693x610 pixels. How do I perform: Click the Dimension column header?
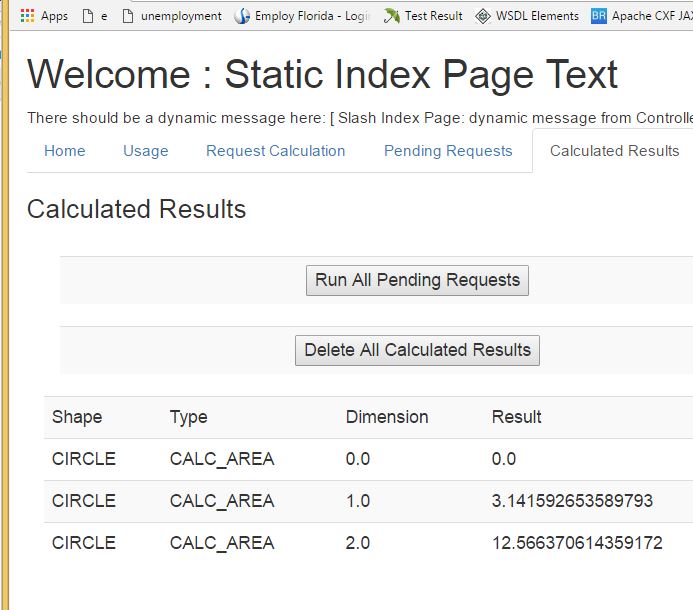387,417
